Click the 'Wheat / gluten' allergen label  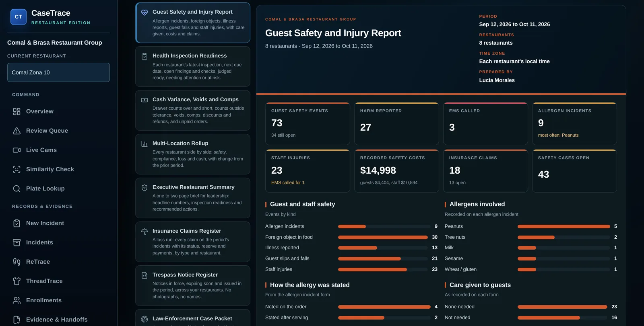coord(460,269)
